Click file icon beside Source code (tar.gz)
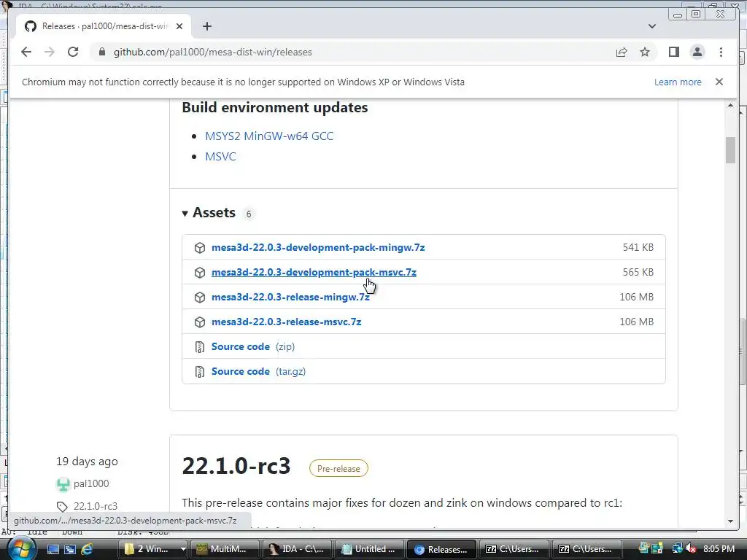747x560 pixels. [200, 371]
